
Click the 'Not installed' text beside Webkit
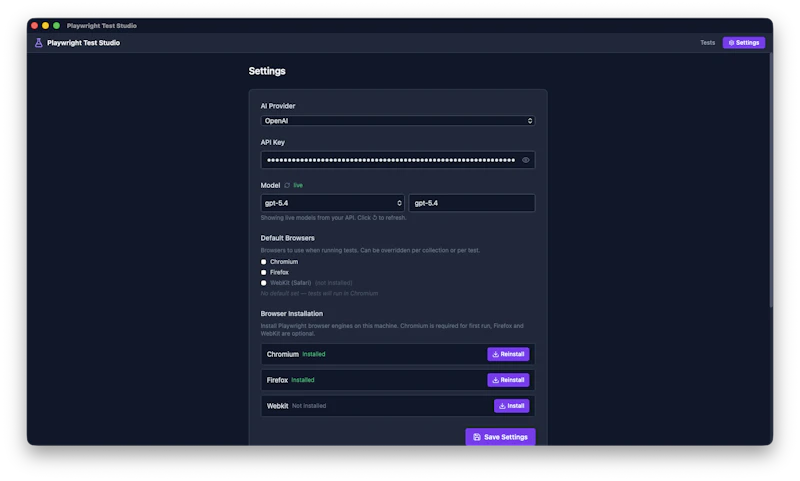click(x=309, y=406)
